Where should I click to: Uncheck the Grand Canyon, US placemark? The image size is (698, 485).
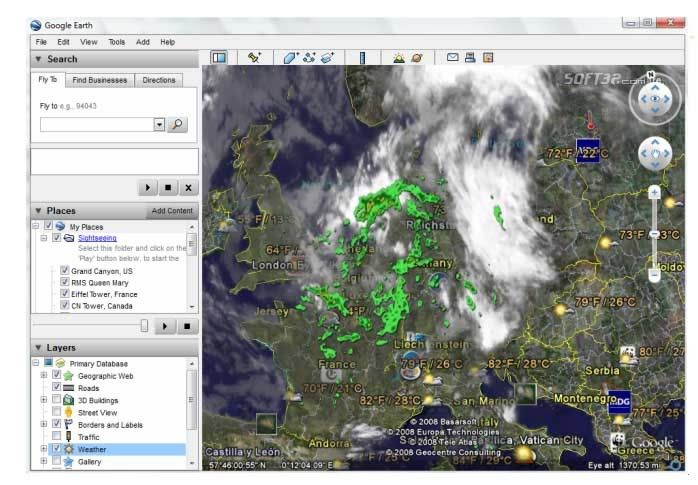point(64,271)
